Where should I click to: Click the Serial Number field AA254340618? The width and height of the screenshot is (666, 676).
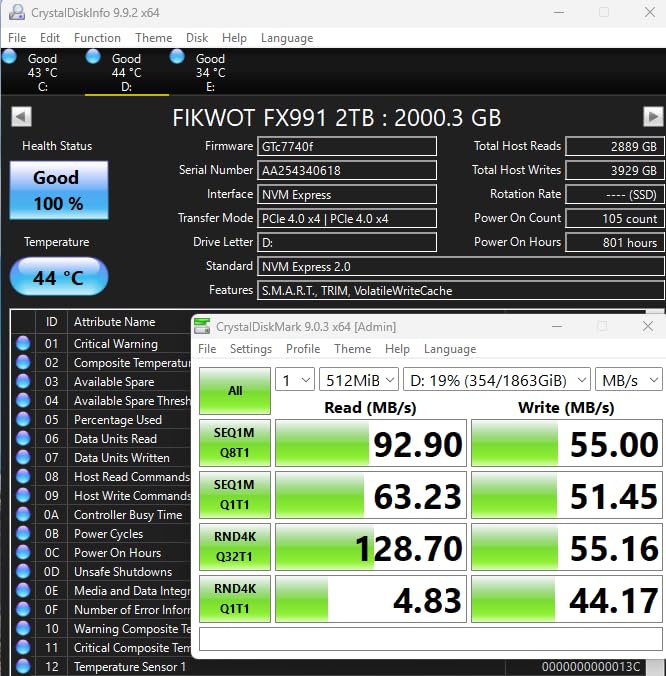point(347,170)
